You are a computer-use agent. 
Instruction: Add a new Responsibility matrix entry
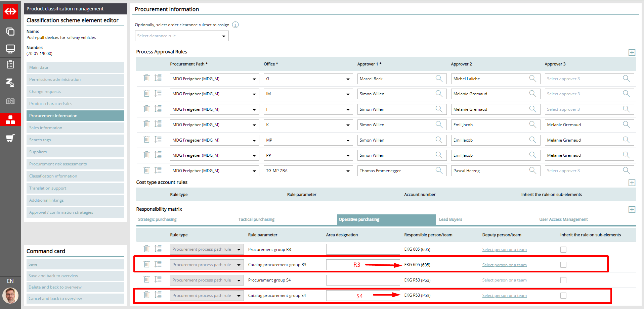tap(632, 210)
